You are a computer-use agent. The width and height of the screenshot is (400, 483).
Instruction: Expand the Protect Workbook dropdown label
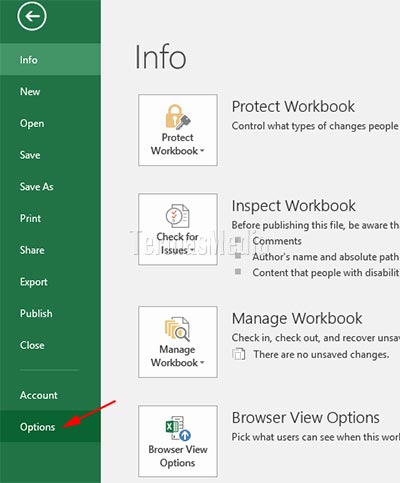click(x=177, y=144)
